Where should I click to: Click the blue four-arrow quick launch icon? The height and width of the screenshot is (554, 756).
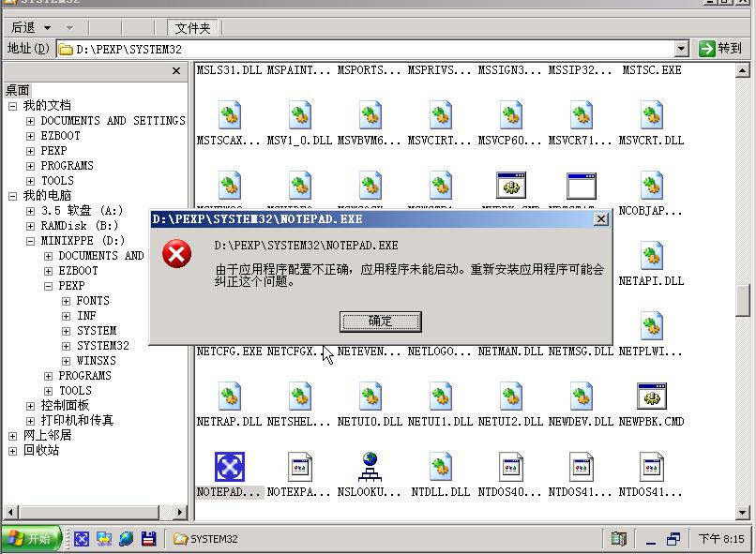coord(82,539)
